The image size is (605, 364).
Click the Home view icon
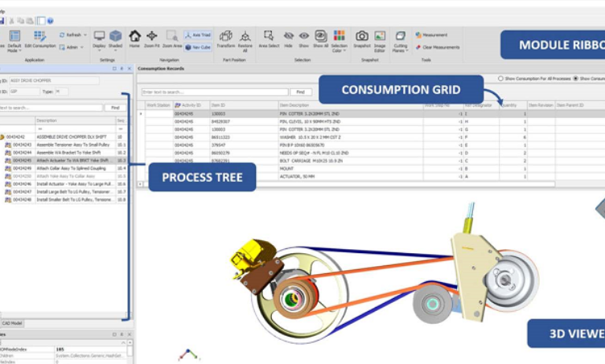click(134, 39)
